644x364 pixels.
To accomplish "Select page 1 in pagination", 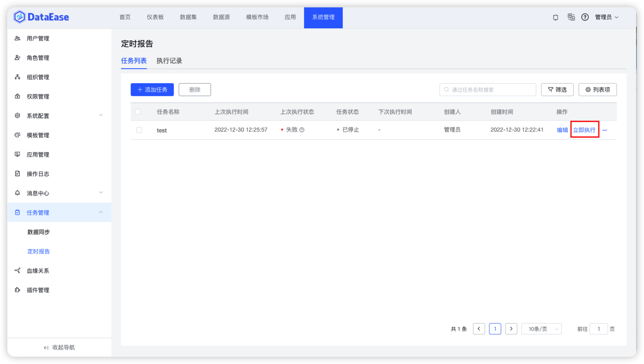I will click(495, 329).
